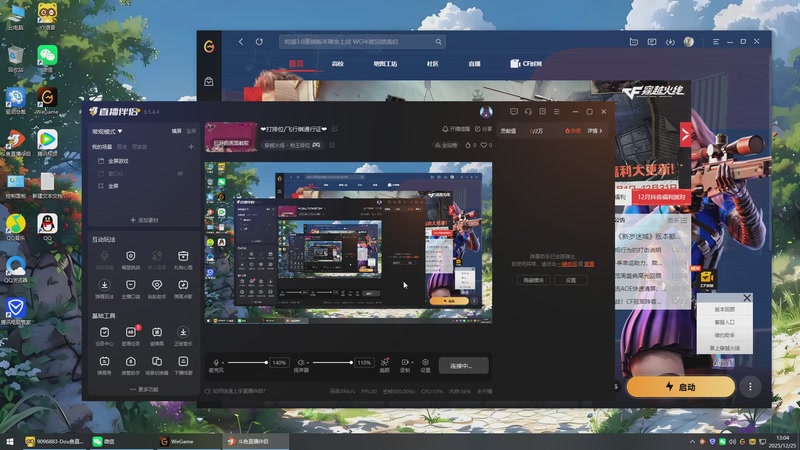Click the WeGame search magnifier icon
The width and height of the screenshot is (800, 450).
point(438,42)
